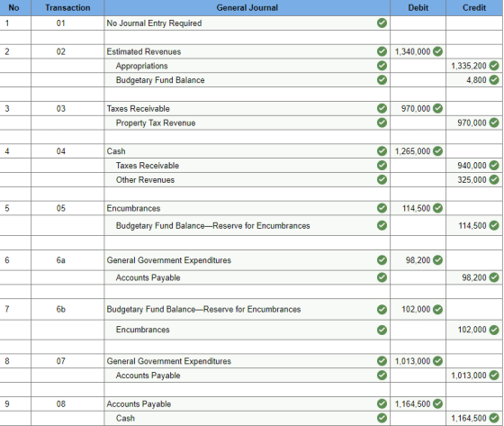Select the Debit column header
Screen dimensions: 504x426
tap(418, 8)
